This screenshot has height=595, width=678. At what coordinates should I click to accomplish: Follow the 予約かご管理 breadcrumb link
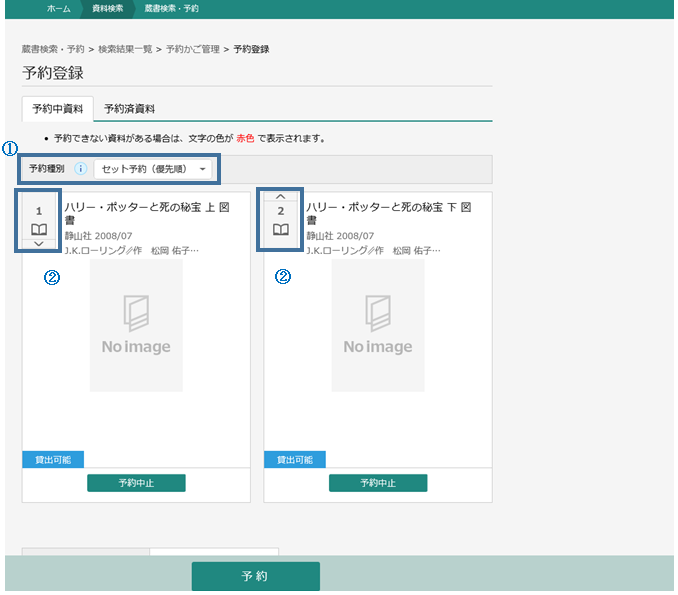coord(193,49)
